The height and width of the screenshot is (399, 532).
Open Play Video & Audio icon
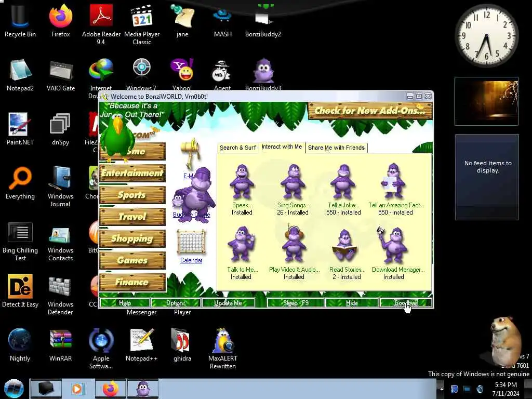(x=294, y=244)
